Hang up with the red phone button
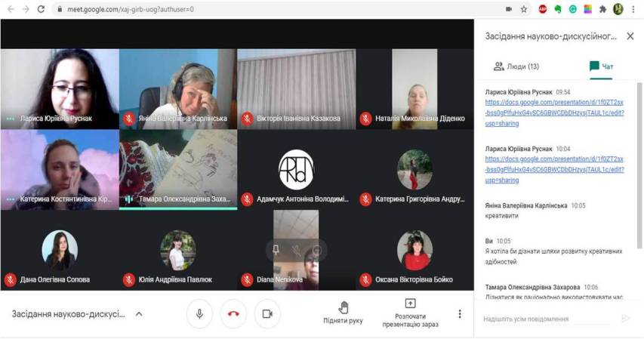 (x=233, y=314)
